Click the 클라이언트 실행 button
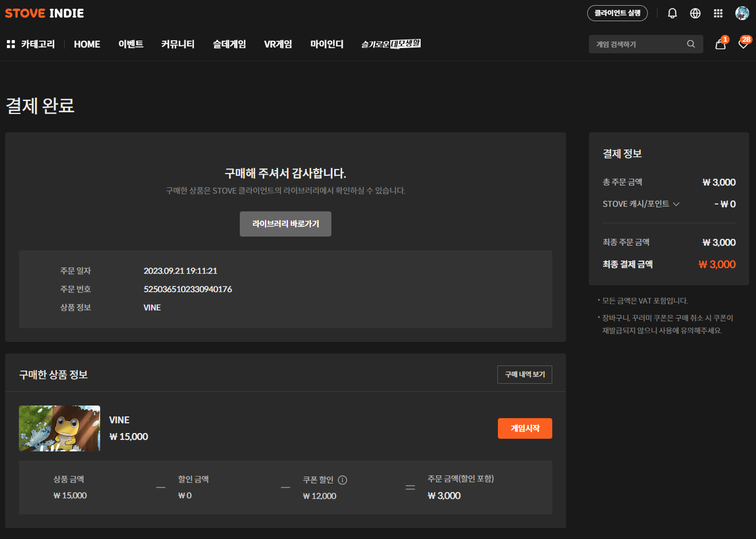Screen dimensions: 756x539 [617, 13]
